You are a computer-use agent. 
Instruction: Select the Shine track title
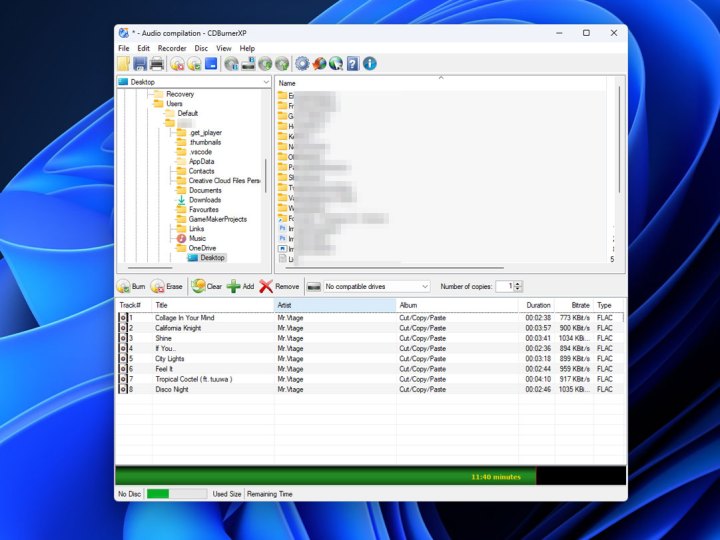(x=163, y=338)
